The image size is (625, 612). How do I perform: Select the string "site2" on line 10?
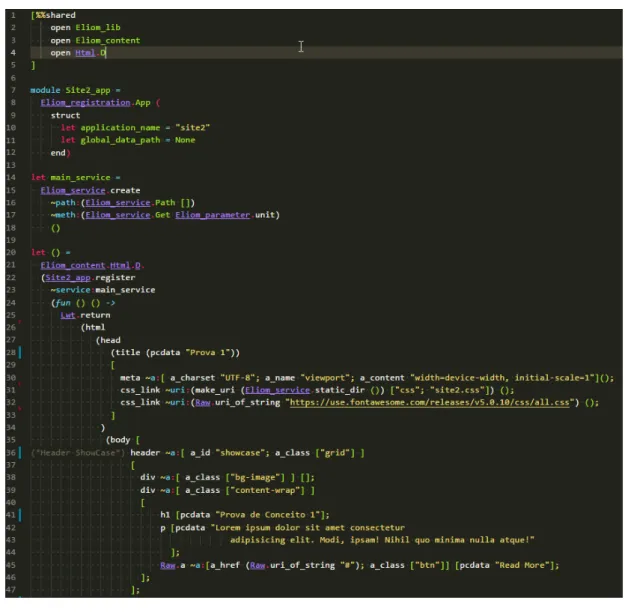coord(193,128)
